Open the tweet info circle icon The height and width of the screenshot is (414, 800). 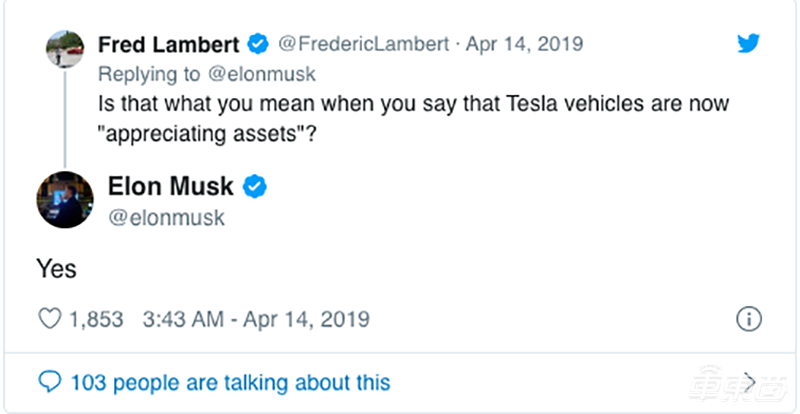click(748, 320)
